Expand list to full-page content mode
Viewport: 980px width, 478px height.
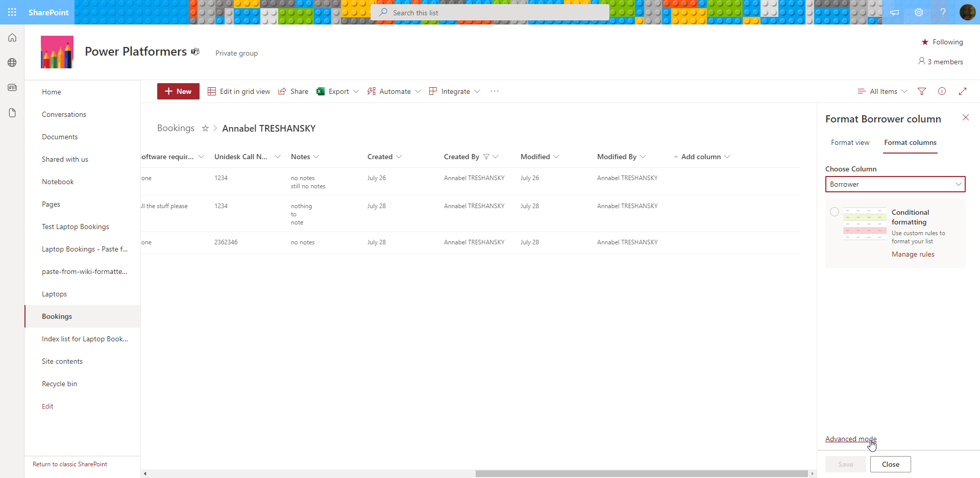[x=963, y=91]
